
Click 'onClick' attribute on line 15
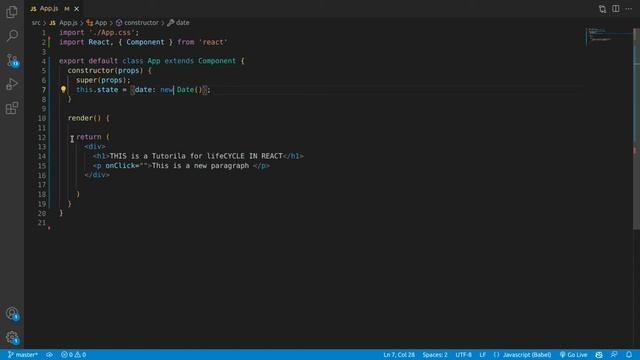[120, 166]
